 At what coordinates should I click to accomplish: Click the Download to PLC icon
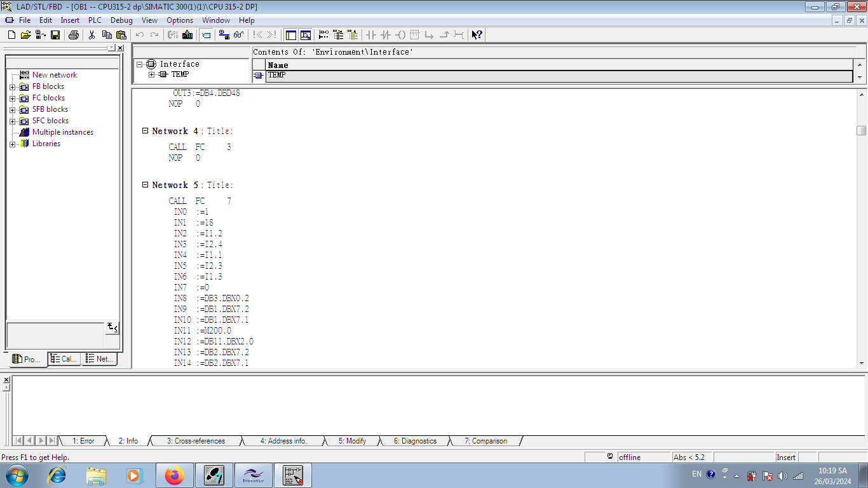tap(187, 35)
